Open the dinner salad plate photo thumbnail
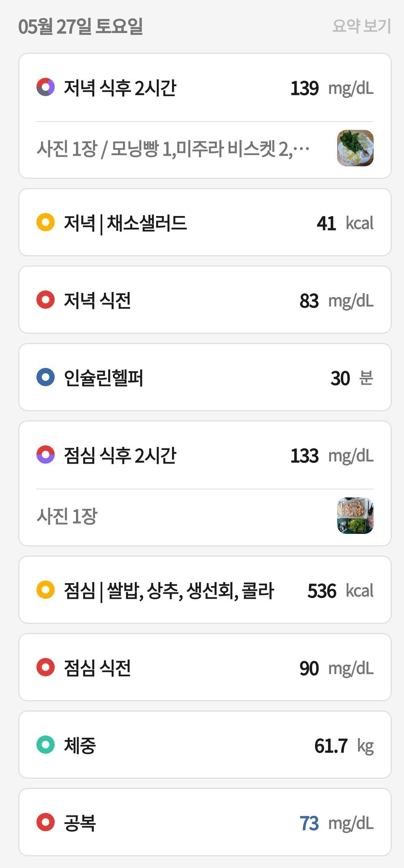The height and width of the screenshot is (868, 404). pos(355,148)
